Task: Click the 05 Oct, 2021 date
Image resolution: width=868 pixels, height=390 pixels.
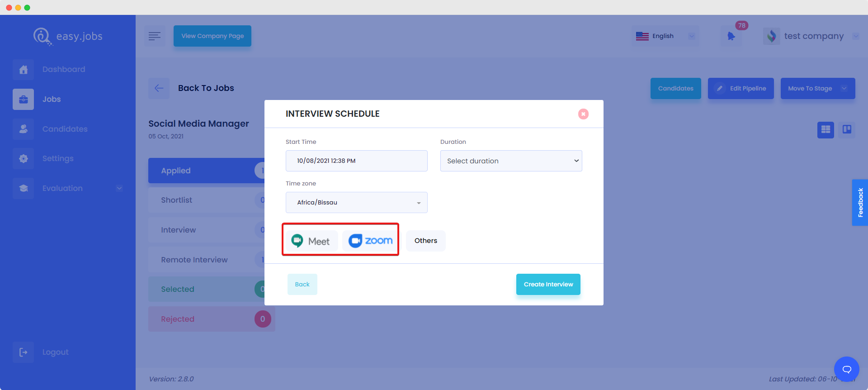Action: 166,136
